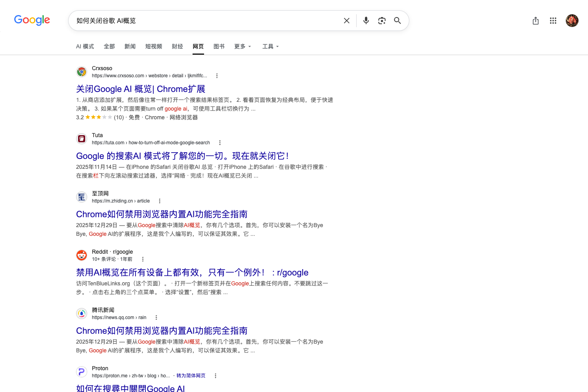The height and width of the screenshot is (392, 588).
Task: Expand the 更多 dropdown
Action: click(x=243, y=46)
